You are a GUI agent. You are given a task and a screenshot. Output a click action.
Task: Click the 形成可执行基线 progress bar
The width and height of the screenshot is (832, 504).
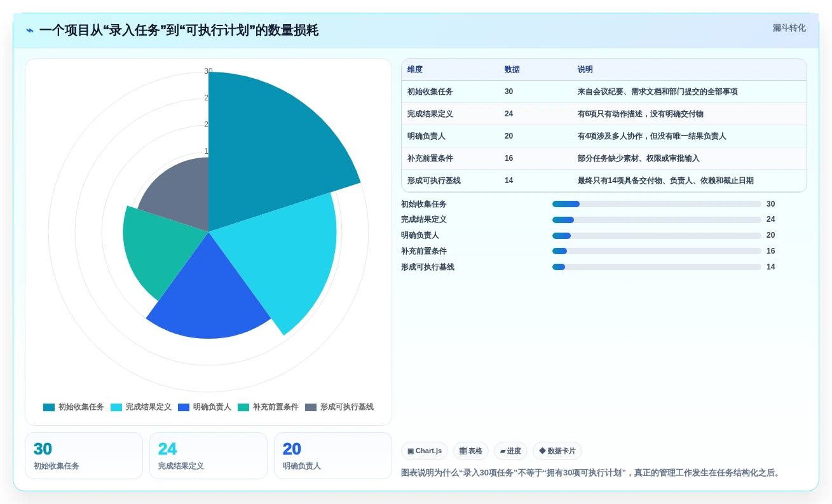coord(657,267)
